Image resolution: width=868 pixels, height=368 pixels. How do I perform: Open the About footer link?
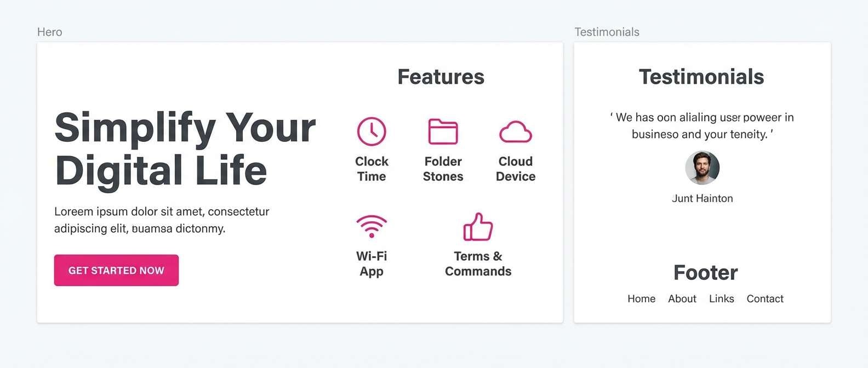point(682,298)
